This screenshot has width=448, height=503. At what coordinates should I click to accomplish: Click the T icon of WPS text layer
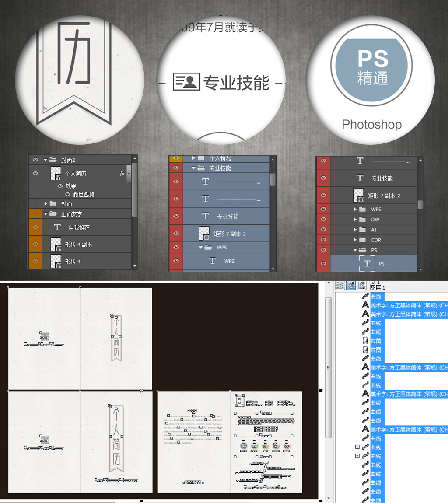pos(213,261)
